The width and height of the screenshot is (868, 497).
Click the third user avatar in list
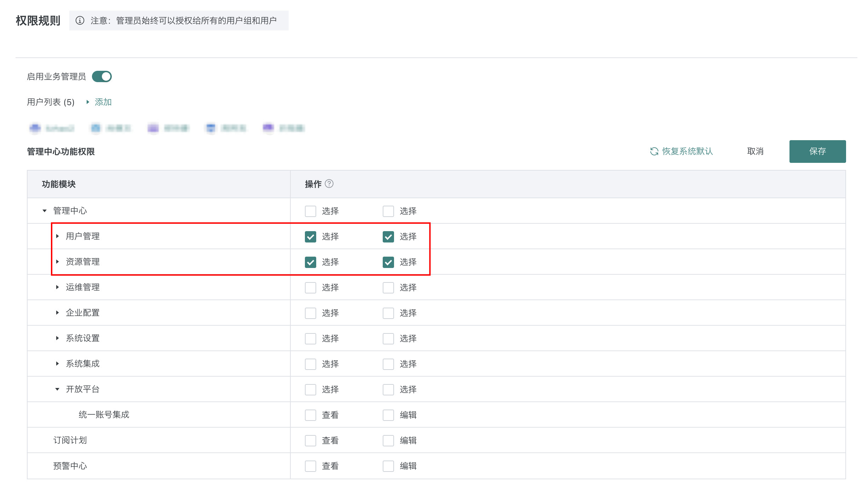(153, 128)
